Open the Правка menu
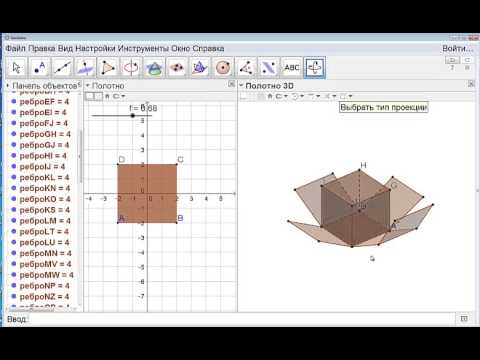 (x=42, y=49)
